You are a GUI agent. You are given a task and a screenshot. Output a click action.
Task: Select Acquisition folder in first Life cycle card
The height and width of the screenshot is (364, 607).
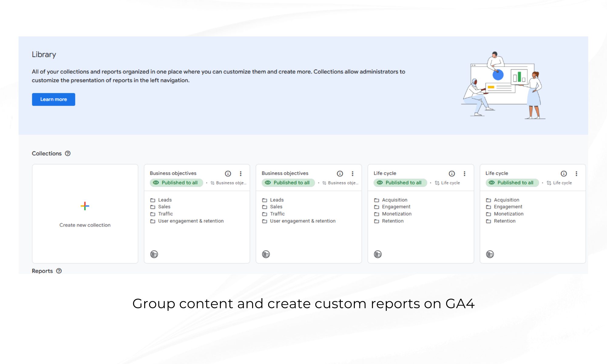(394, 200)
